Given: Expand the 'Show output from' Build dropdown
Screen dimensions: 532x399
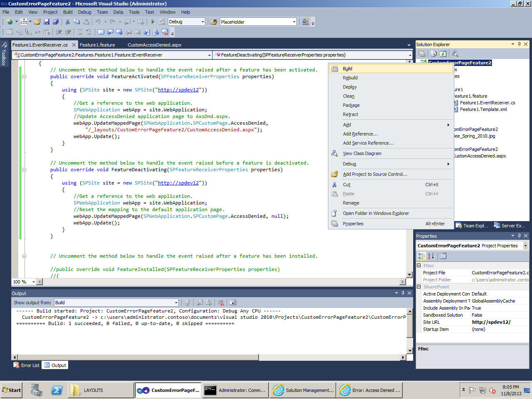Looking at the screenshot, I should 176,303.
